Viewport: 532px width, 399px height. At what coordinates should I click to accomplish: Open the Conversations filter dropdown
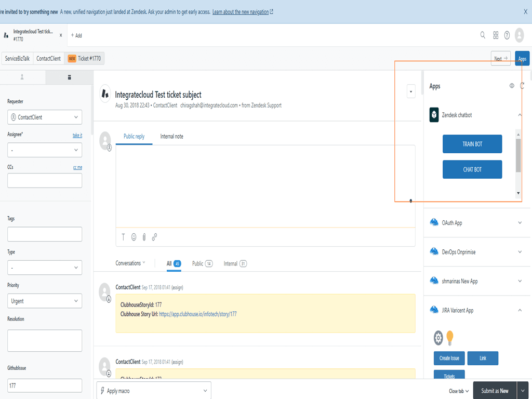130,263
